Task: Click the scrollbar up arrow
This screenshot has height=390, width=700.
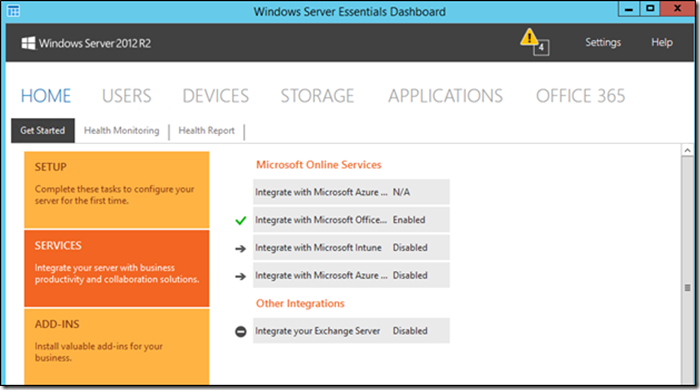Action: pyautogui.click(x=688, y=150)
